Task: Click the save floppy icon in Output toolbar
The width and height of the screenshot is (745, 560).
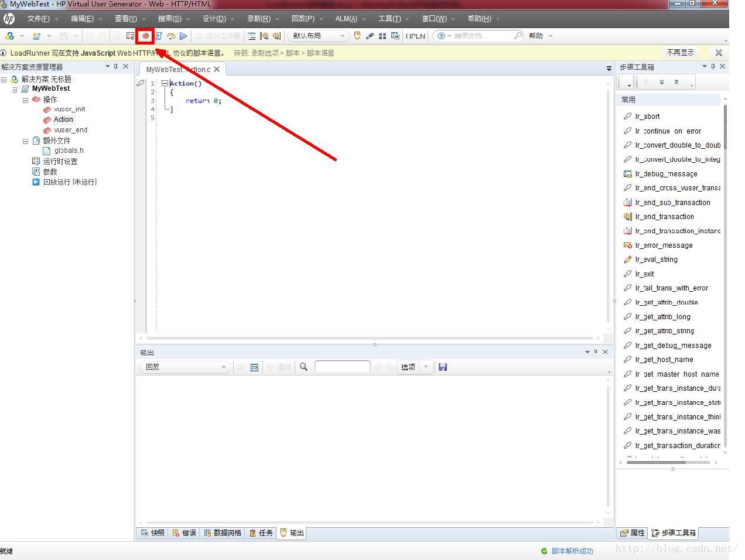Action: click(x=443, y=367)
